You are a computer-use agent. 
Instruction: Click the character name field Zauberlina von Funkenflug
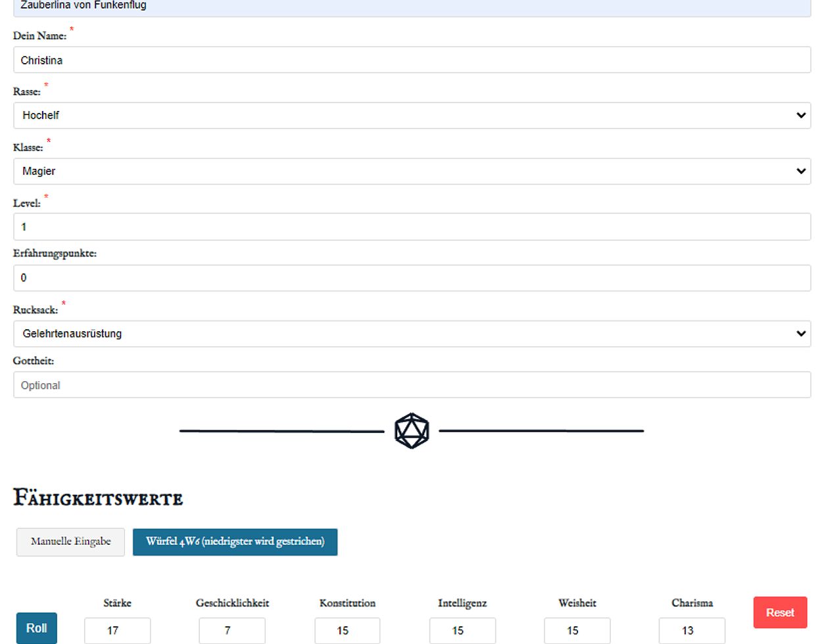click(x=412, y=7)
